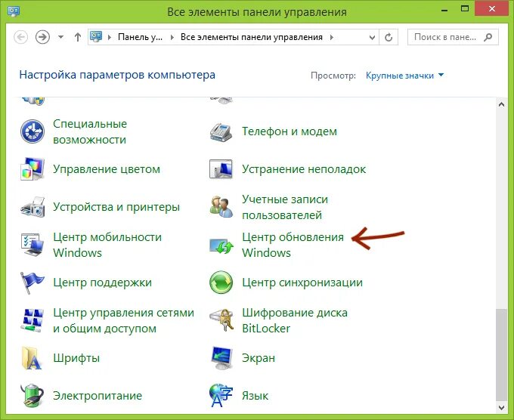Screen dimensions: 514x420
Task: Open 'Устройства и принтеры' link
Action: point(116,207)
